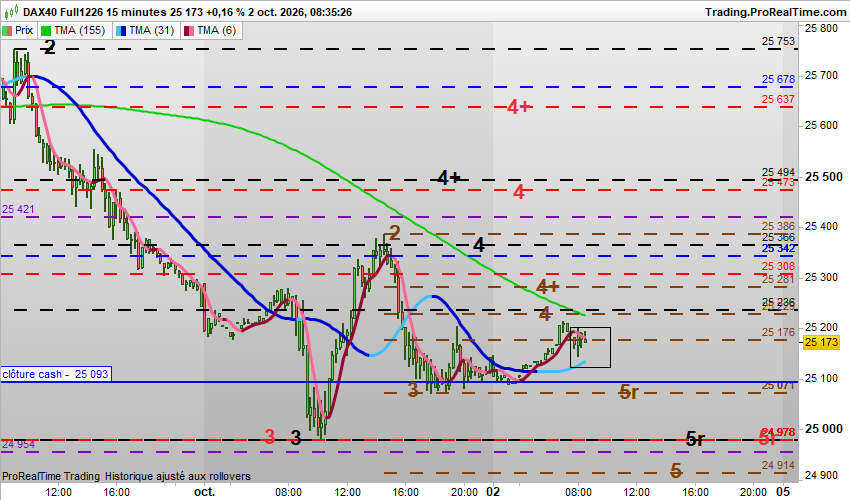Select the 25 753 black level label
Screen dimensions: 850x500
(x=778, y=41)
